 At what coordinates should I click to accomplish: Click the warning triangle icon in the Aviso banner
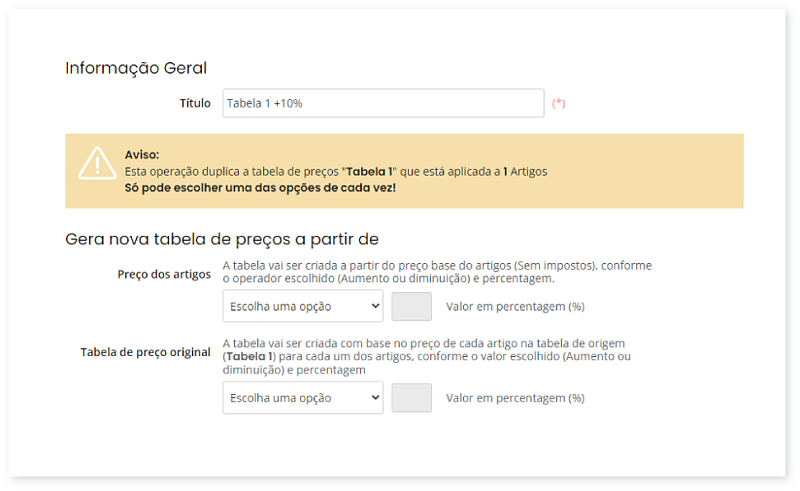[97, 163]
